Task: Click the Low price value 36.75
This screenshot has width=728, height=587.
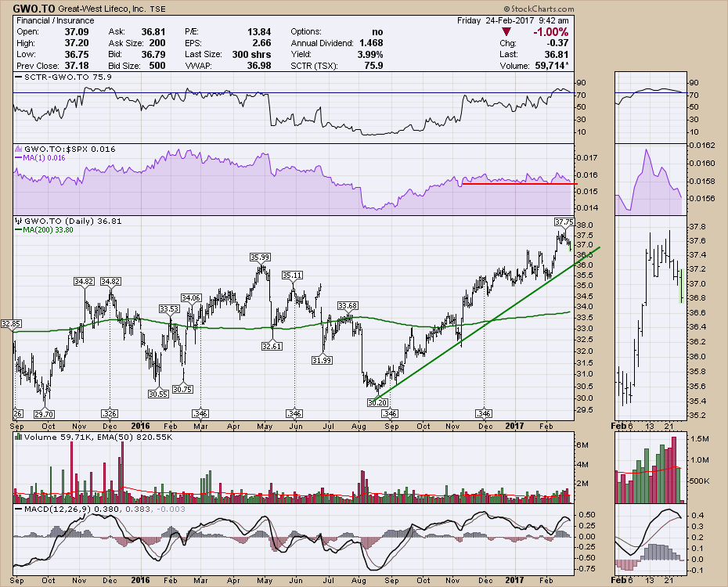Action: [77, 54]
